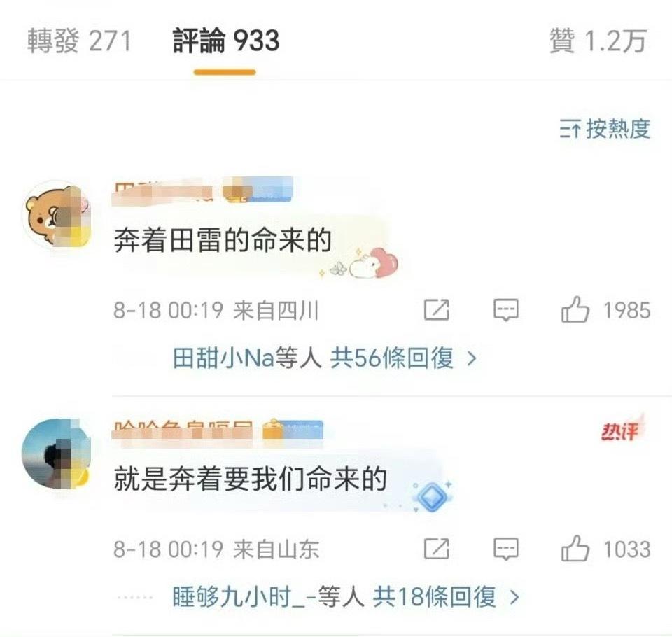The width and height of the screenshot is (672, 637).
Task: Open first commenter's blurred username
Action: tap(162, 192)
